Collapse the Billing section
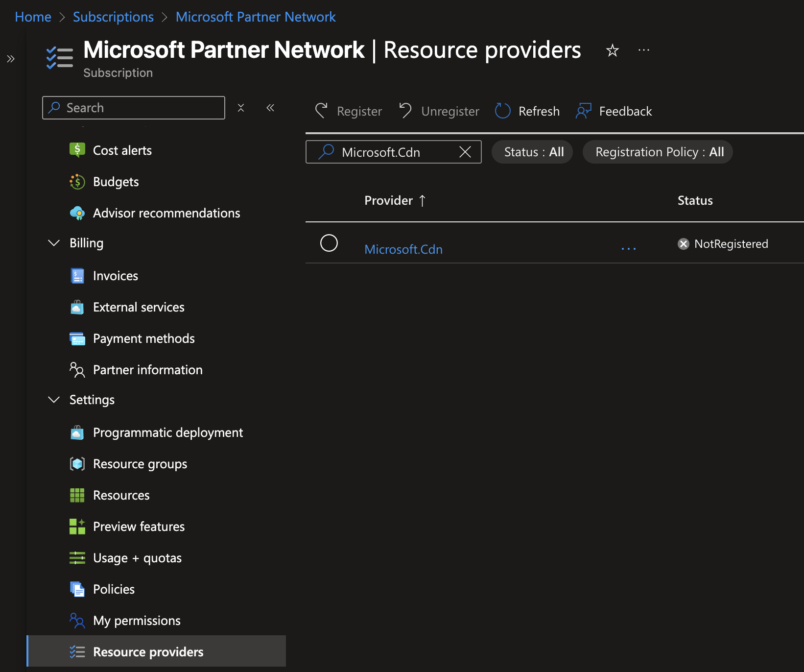The image size is (804, 672). tap(54, 243)
